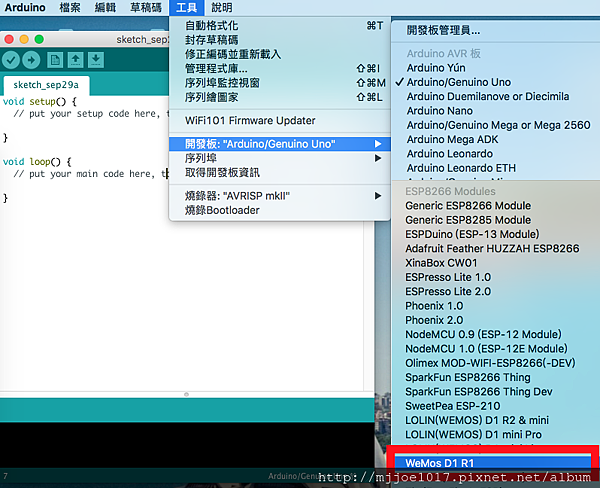Select Arduino/Genuino Mega or Mega 2560
The height and width of the screenshot is (488, 600).
(498, 125)
